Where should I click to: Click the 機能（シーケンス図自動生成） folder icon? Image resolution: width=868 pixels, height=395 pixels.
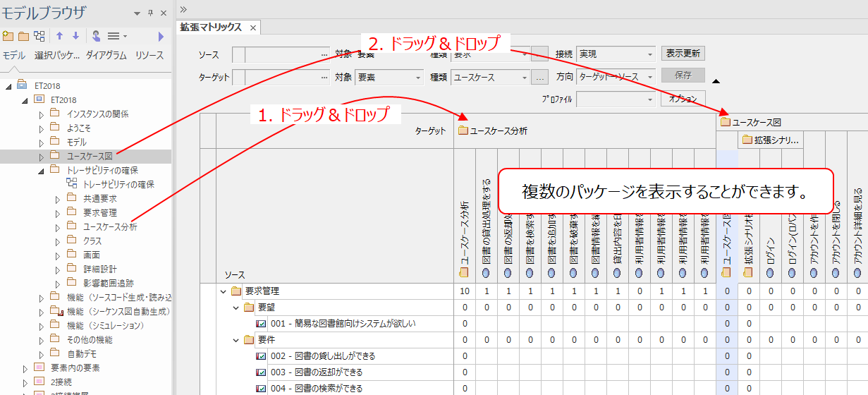pos(56,310)
